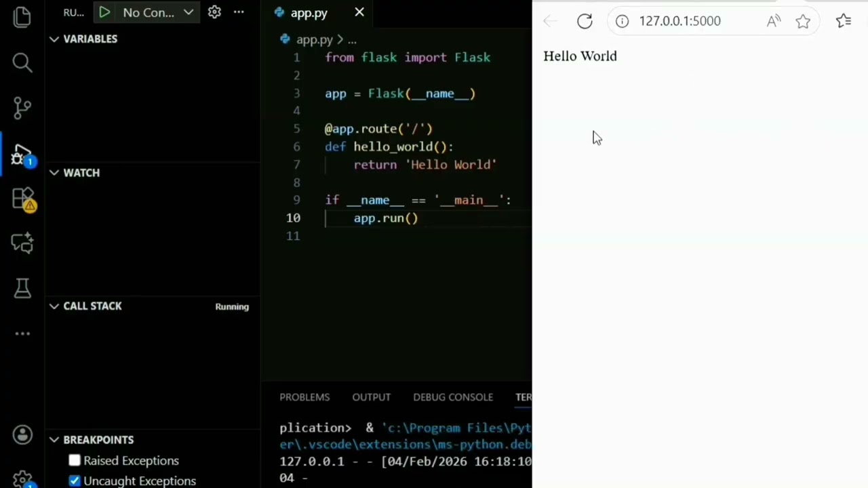Close the app.py editor tab
868x488 pixels.
pyautogui.click(x=359, y=12)
